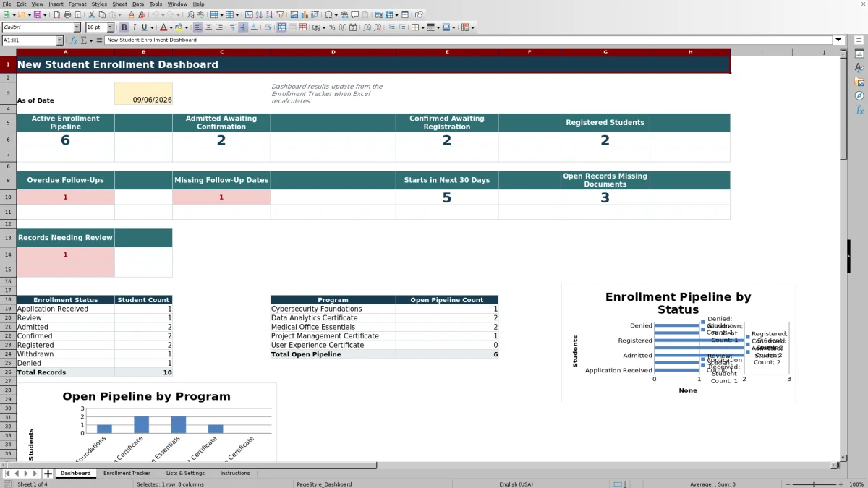The width and height of the screenshot is (868, 488).
Task: Toggle Center Horizontally alignment
Action: tap(208, 27)
